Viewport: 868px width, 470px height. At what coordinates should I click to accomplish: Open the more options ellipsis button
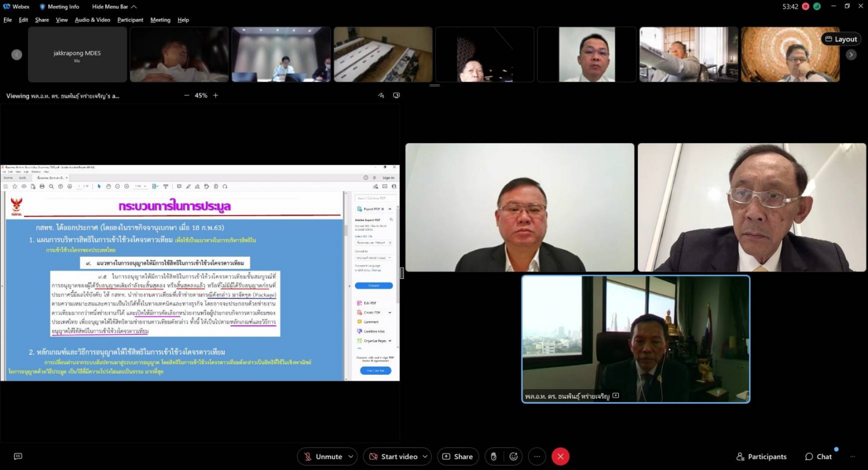click(x=537, y=456)
